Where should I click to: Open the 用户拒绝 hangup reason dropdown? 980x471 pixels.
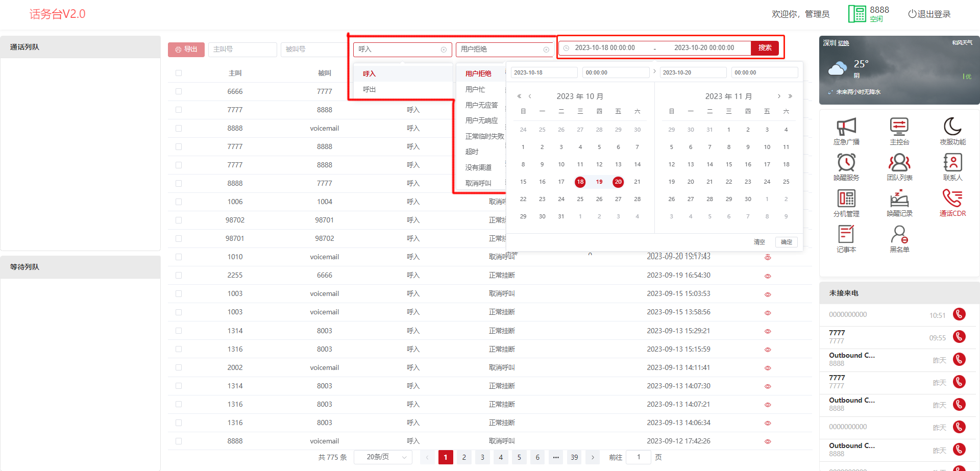[x=504, y=49]
